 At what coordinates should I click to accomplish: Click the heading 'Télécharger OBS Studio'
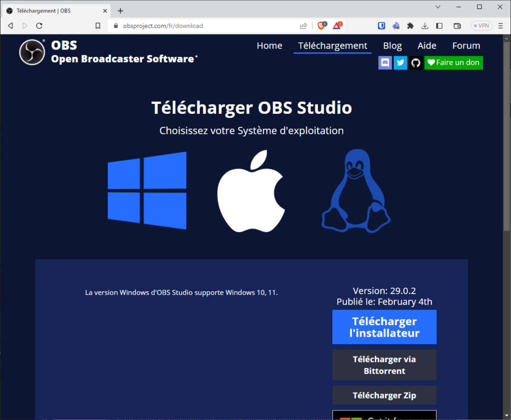(252, 108)
